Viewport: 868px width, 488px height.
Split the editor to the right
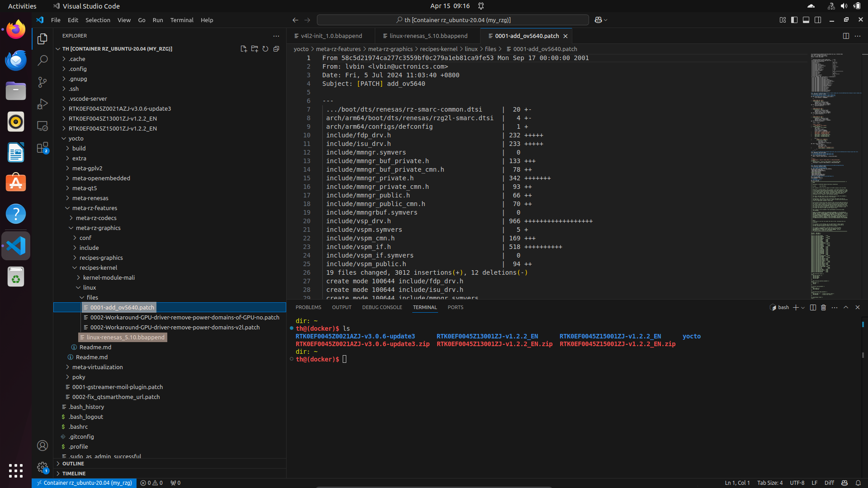[846, 36]
